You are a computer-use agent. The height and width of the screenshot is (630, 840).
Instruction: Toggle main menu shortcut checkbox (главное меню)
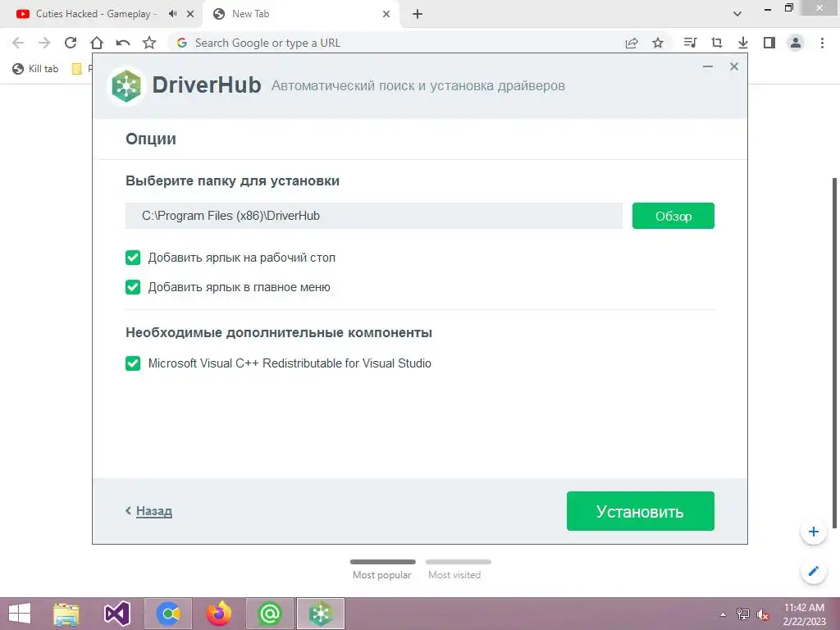point(133,287)
